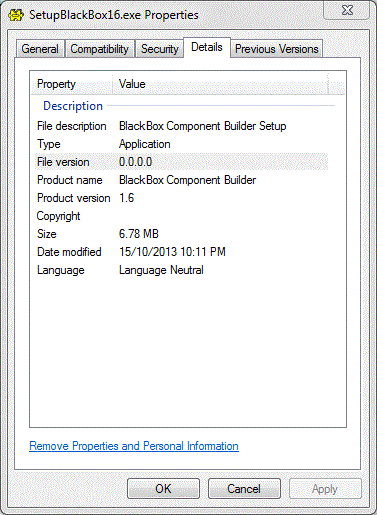Select the File version row label

(x=63, y=162)
